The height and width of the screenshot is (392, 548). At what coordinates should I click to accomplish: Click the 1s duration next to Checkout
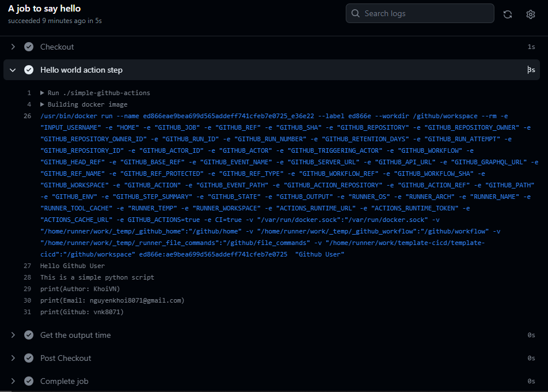pyautogui.click(x=531, y=47)
